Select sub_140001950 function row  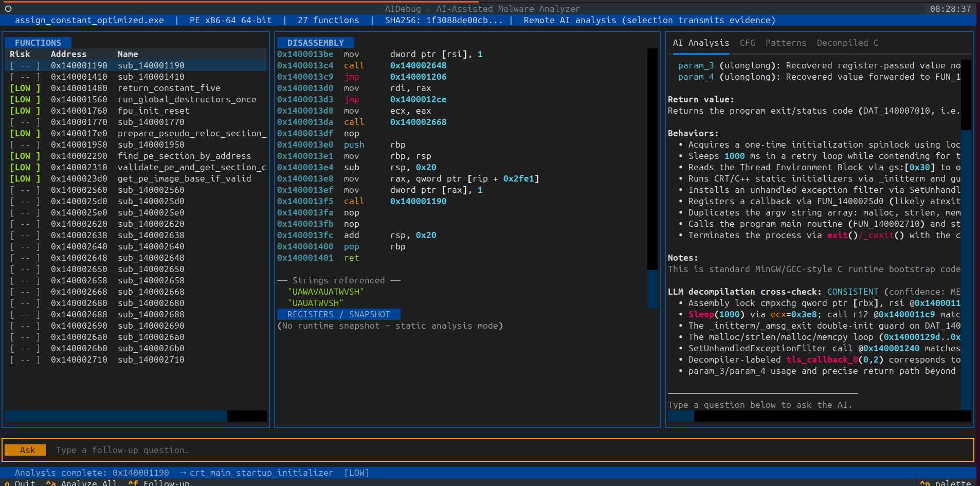tap(136, 145)
